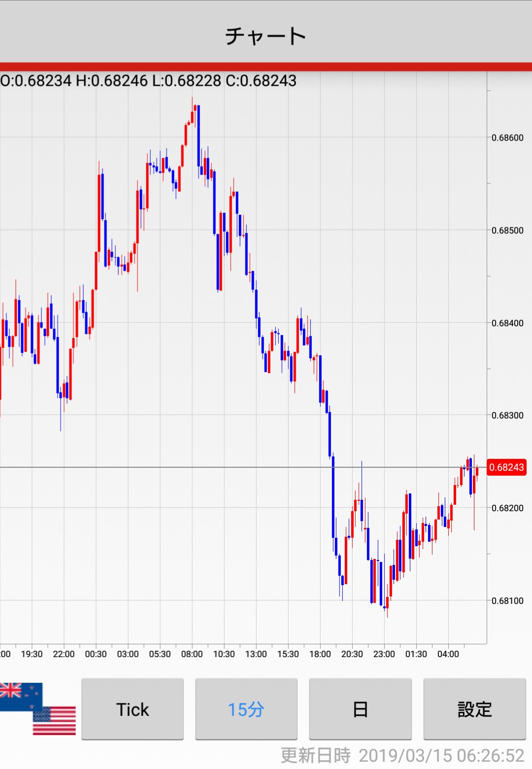Image resolution: width=532 pixels, height=769 pixels.
Task: Tap the チャート title header
Action: pos(266,36)
